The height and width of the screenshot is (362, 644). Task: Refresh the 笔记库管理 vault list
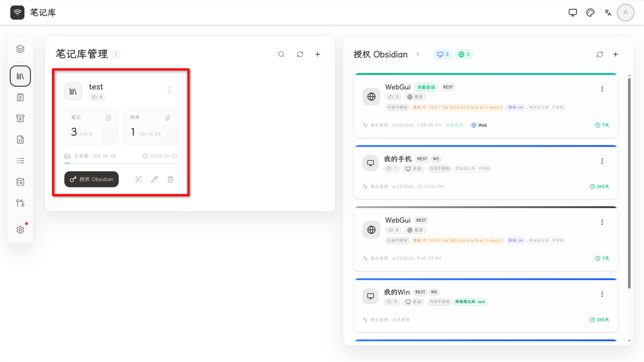[300, 54]
